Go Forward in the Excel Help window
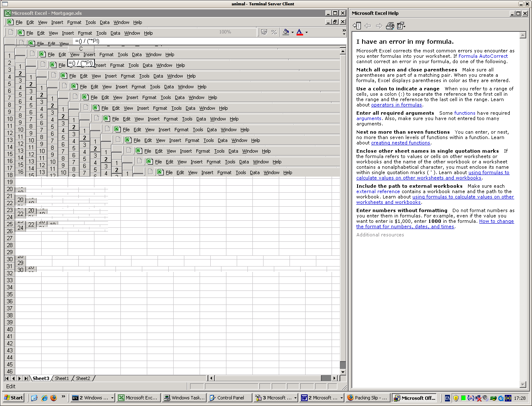The image size is (532, 406). tap(379, 26)
